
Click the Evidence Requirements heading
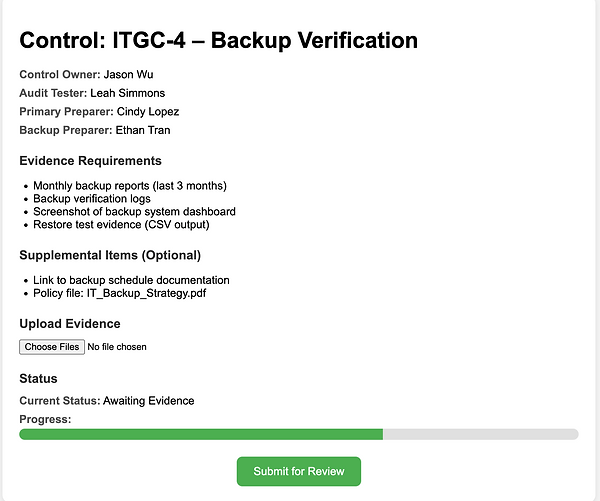[x=90, y=160]
